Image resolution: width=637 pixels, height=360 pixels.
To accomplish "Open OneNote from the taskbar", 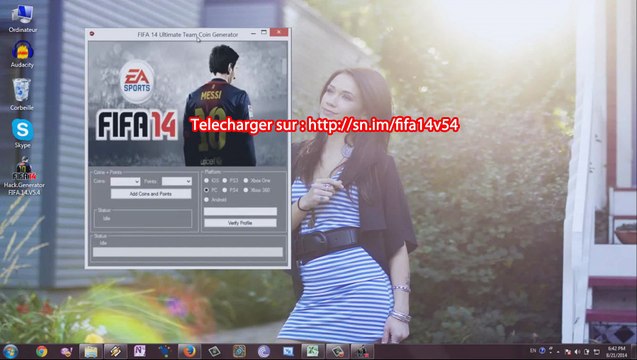I will coord(140,351).
